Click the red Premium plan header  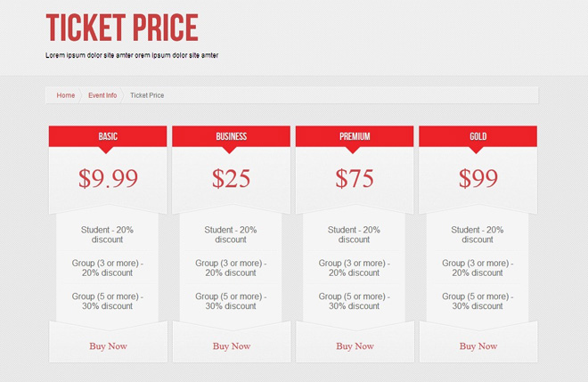(x=355, y=136)
